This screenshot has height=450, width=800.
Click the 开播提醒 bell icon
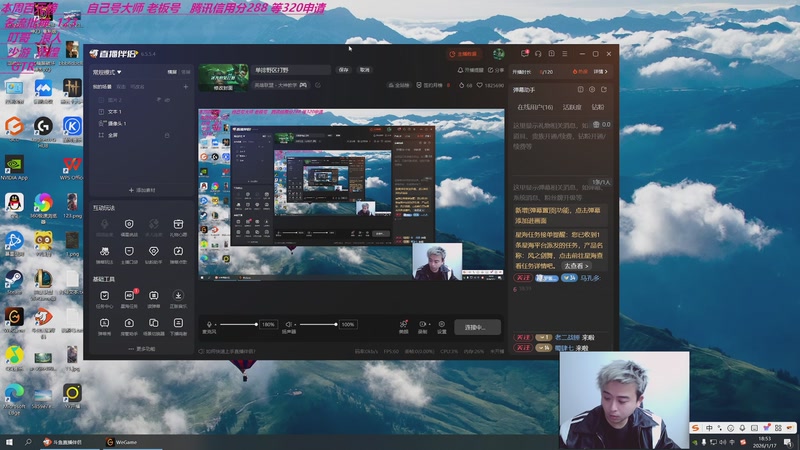tap(470, 70)
